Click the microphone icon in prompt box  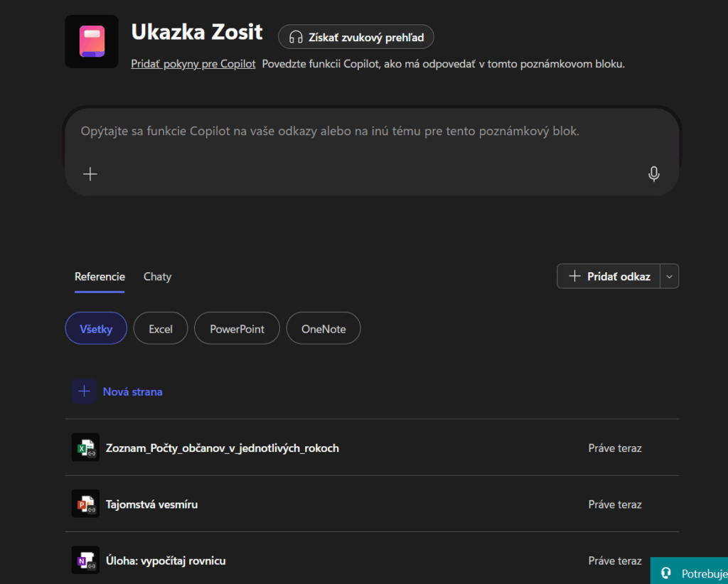(x=654, y=174)
